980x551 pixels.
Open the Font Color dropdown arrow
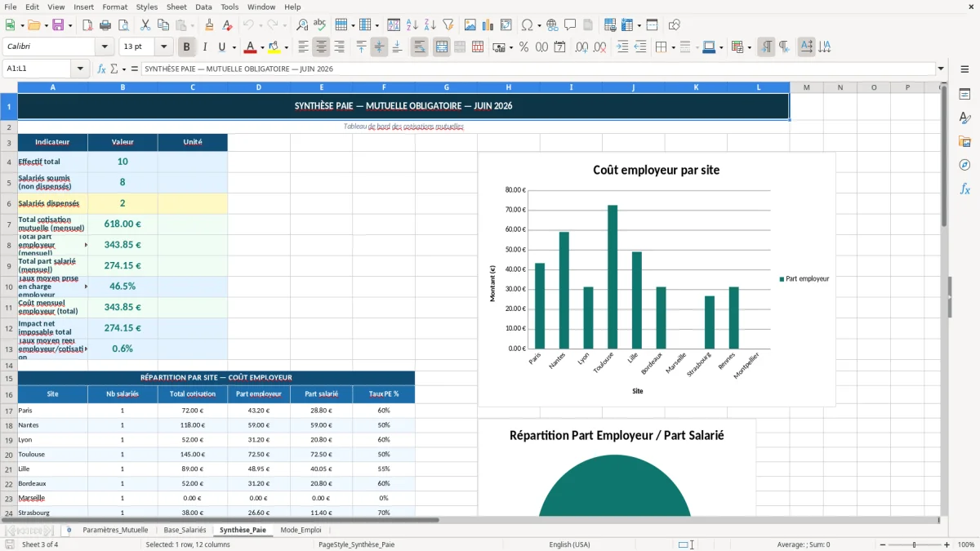[264, 47]
